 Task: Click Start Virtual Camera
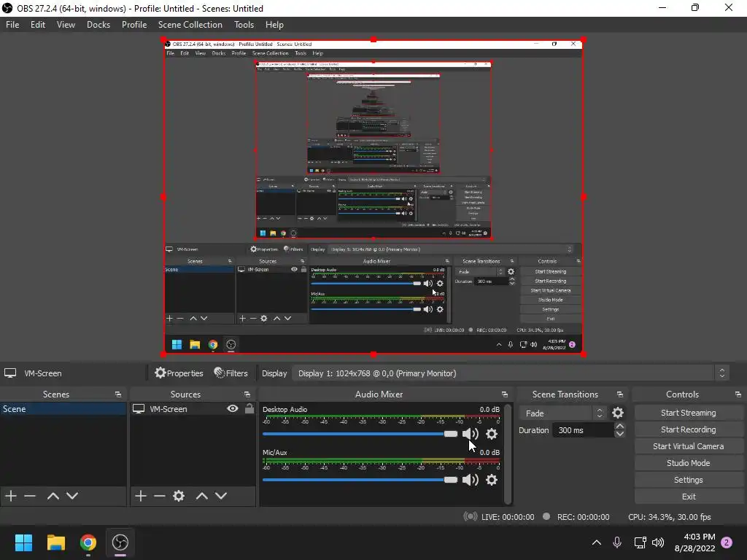[x=689, y=446]
